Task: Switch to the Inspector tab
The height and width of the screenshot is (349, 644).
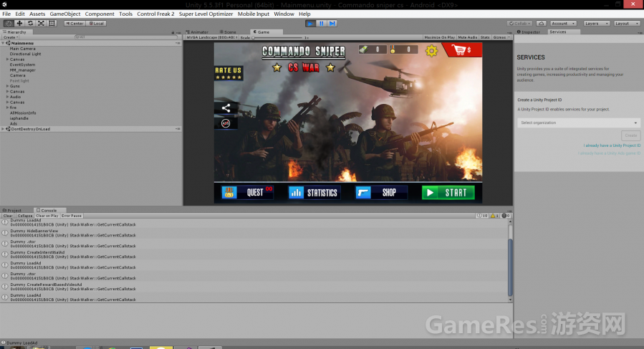Action: [x=530, y=32]
